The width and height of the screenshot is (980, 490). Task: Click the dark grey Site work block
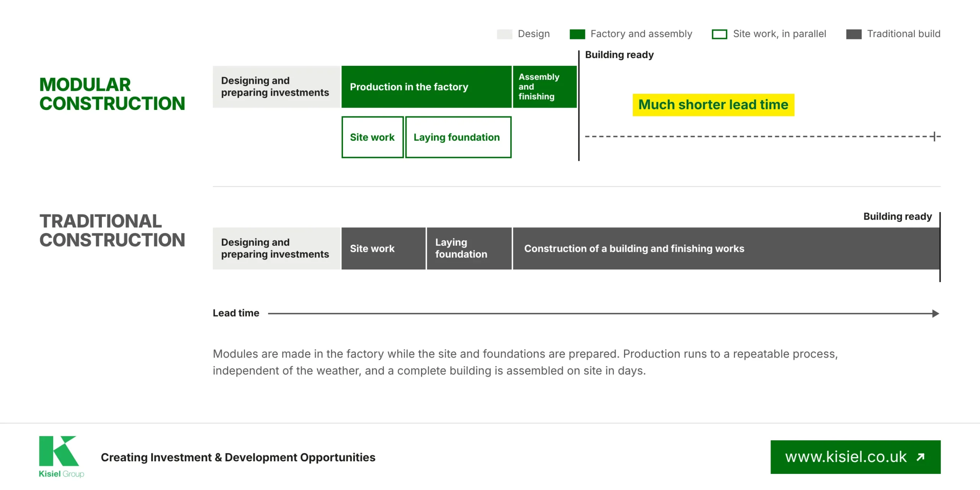point(383,248)
